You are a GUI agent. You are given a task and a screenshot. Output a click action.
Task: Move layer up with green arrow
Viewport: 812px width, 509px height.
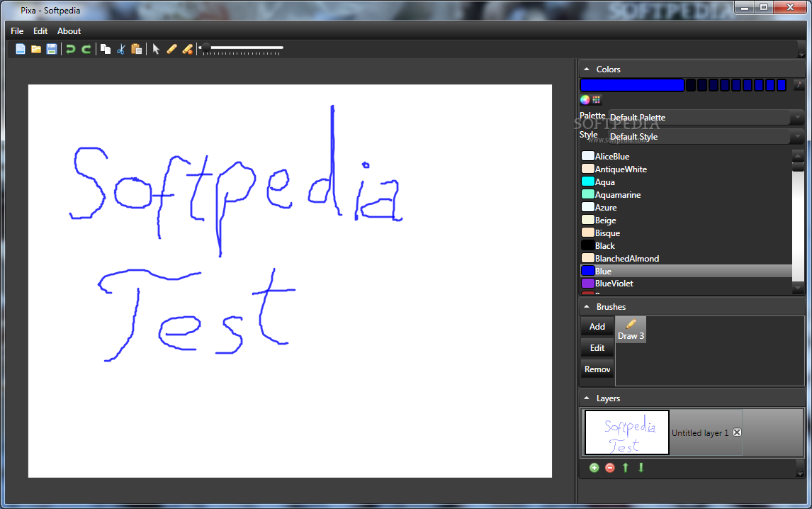pyautogui.click(x=626, y=468)
